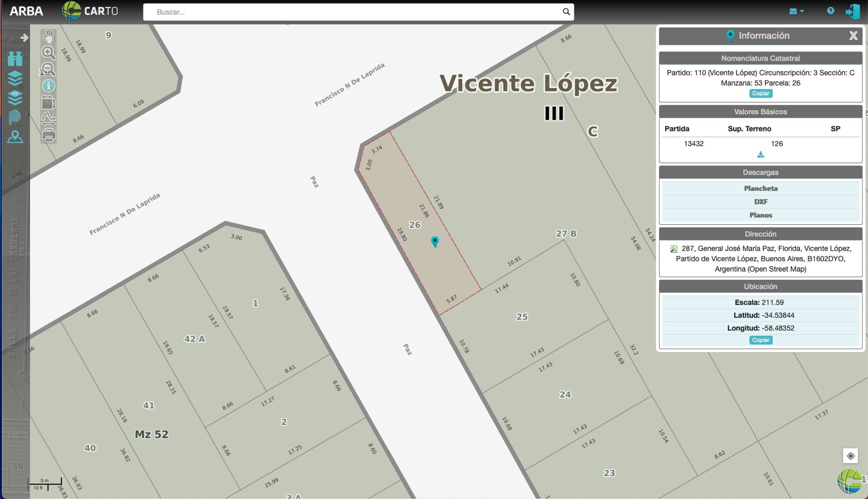Copy the Nomenclatura Catastral text
868x499 pixels.
tap(760, 94)
